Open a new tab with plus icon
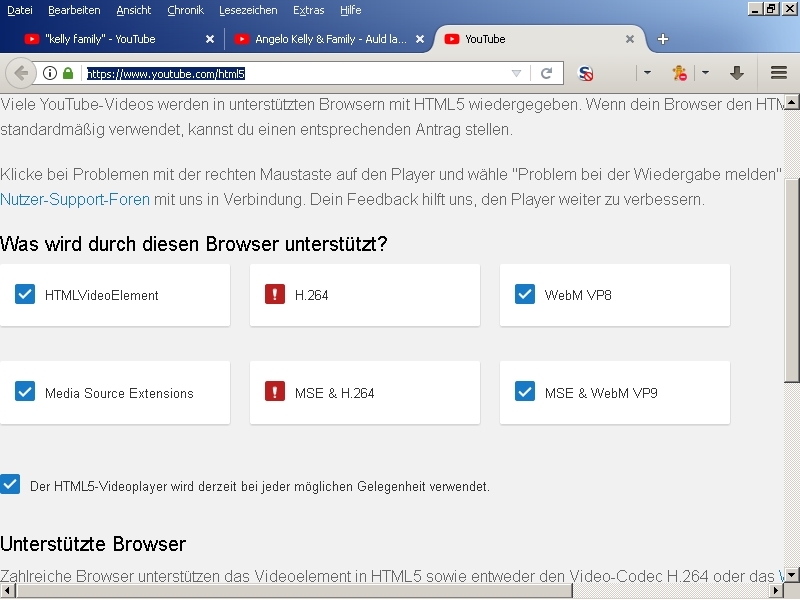The image size is (800, 600). point(662,39)
